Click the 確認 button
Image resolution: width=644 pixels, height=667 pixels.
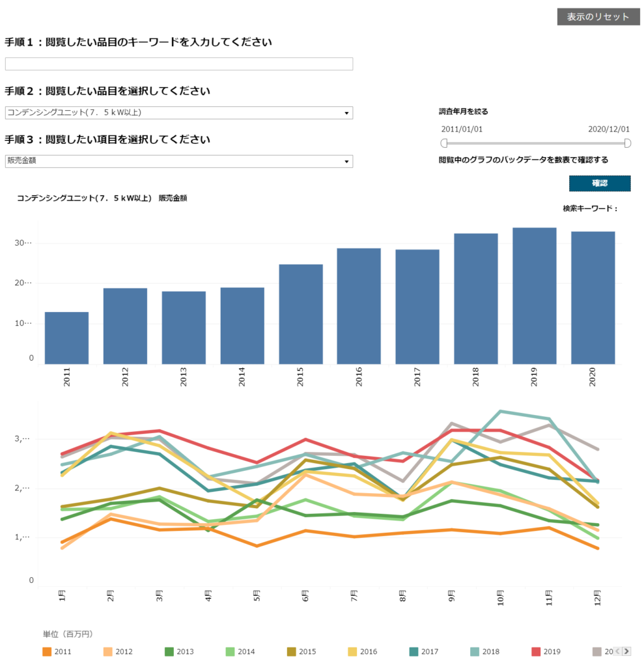pyautogui.click(x=600, y=183)
